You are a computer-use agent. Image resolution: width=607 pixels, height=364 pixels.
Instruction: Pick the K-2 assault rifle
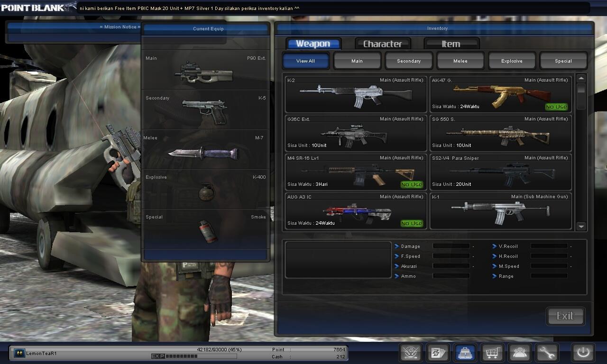click(356, 94)
